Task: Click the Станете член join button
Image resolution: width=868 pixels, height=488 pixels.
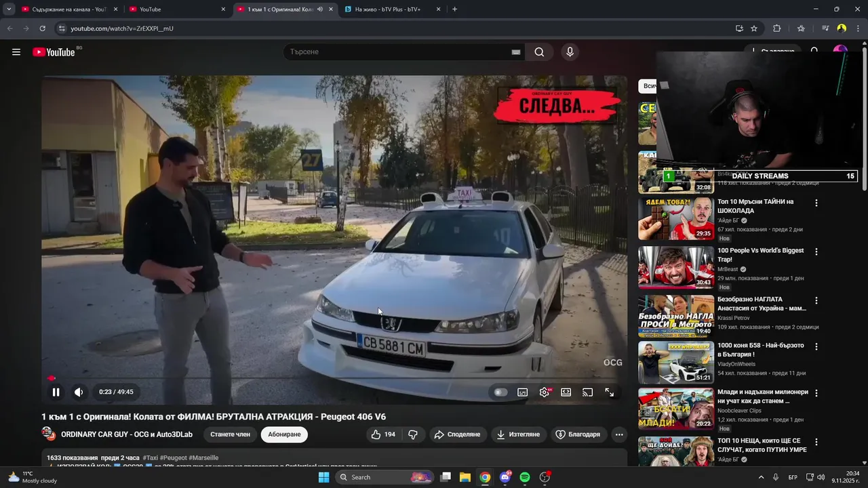Action: click(x=230, y=434)
